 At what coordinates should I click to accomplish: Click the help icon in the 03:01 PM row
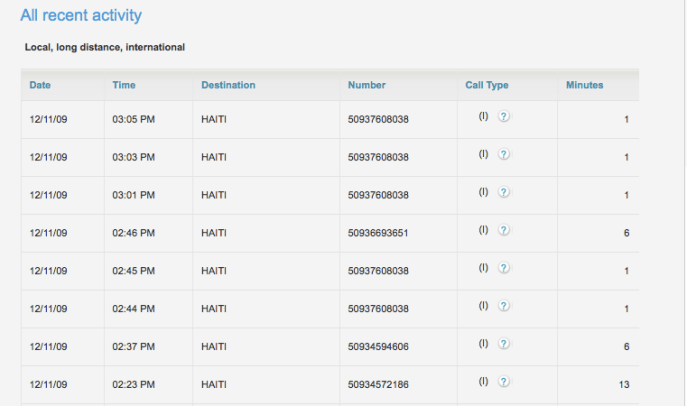point(504,192)
